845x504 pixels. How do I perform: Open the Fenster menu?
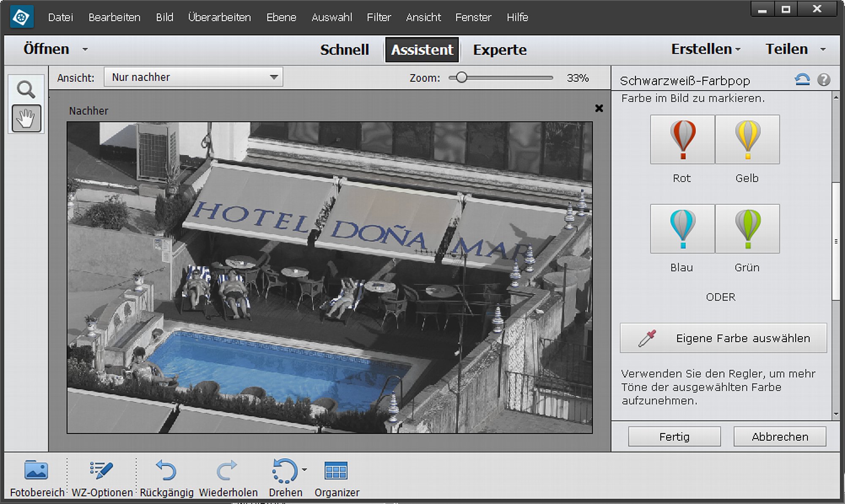tap(473, 17)
